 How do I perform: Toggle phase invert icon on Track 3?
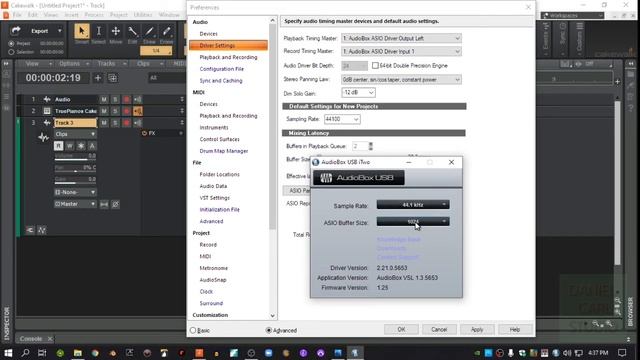pos(116,204)
